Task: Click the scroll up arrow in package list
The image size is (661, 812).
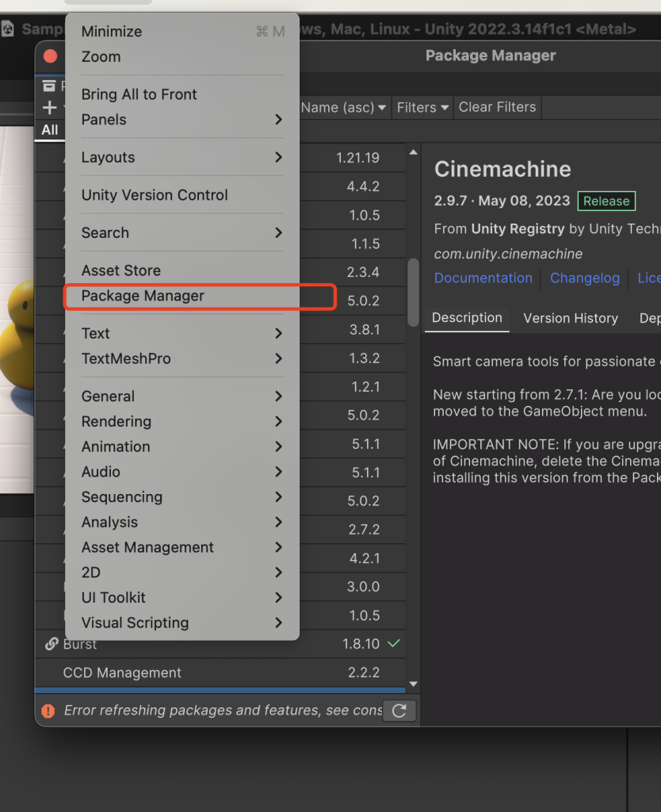Action: (413, 152)
